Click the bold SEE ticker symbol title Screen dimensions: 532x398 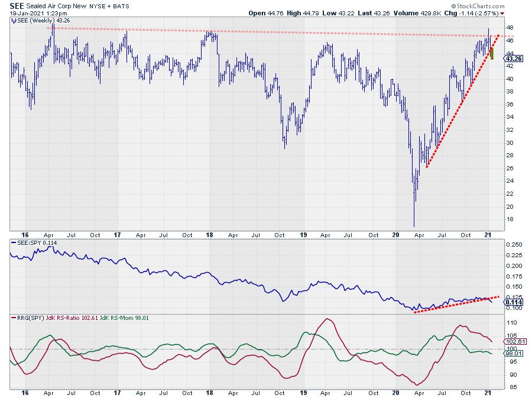[17, 5]
